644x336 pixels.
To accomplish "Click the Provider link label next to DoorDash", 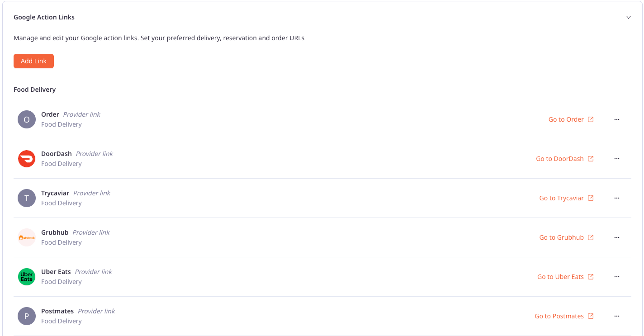I will tap(95, 154).
